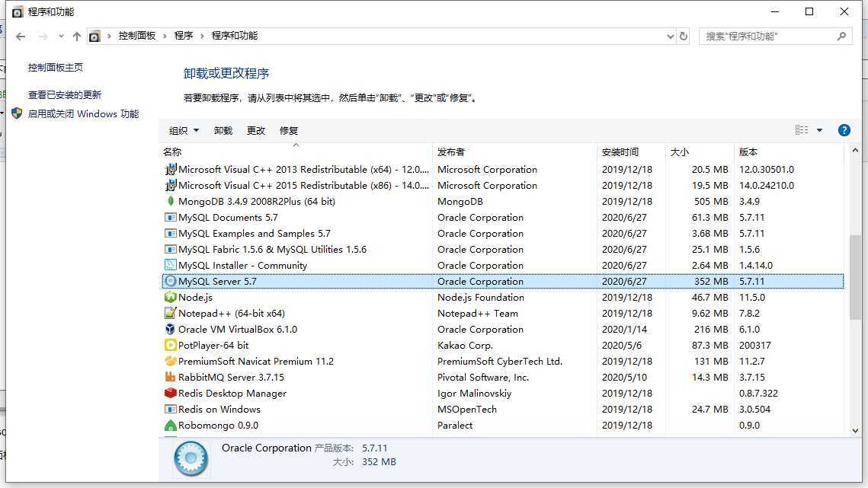868x488 pixels.
Task: Open 启用或关闭 Windows 功能 link
Action: (84, 114)
